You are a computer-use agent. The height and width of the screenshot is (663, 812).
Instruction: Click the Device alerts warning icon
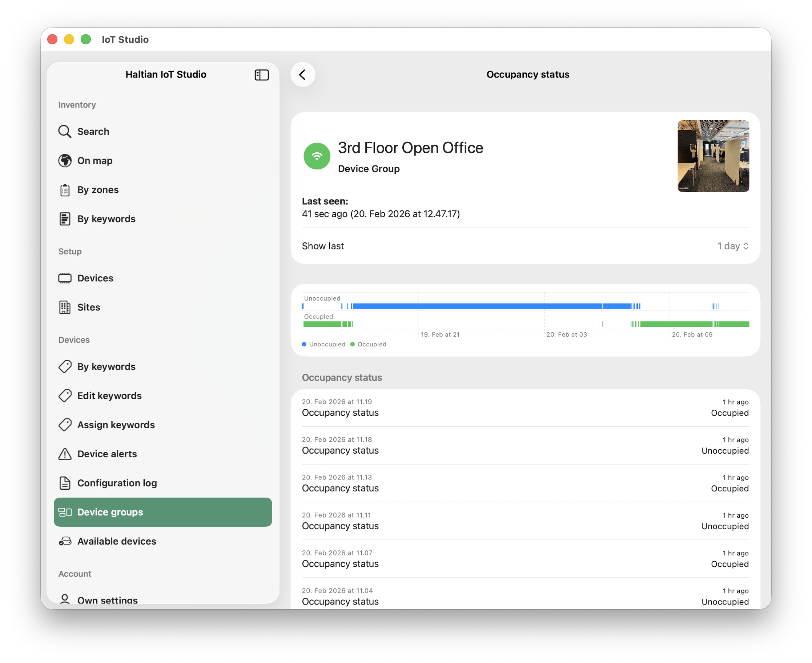click(65, 454)
